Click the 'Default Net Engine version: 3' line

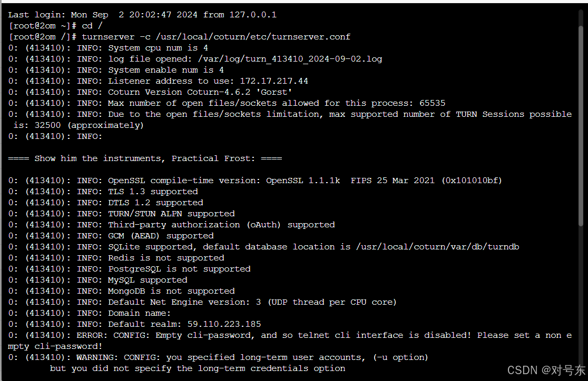pyautogui.click(x=202, y=302)
